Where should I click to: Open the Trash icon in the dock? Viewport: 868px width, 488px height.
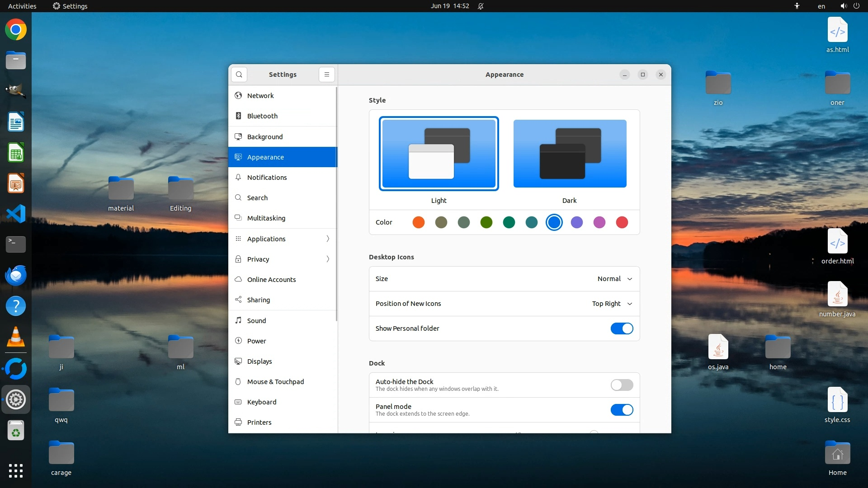coord(16,431)
